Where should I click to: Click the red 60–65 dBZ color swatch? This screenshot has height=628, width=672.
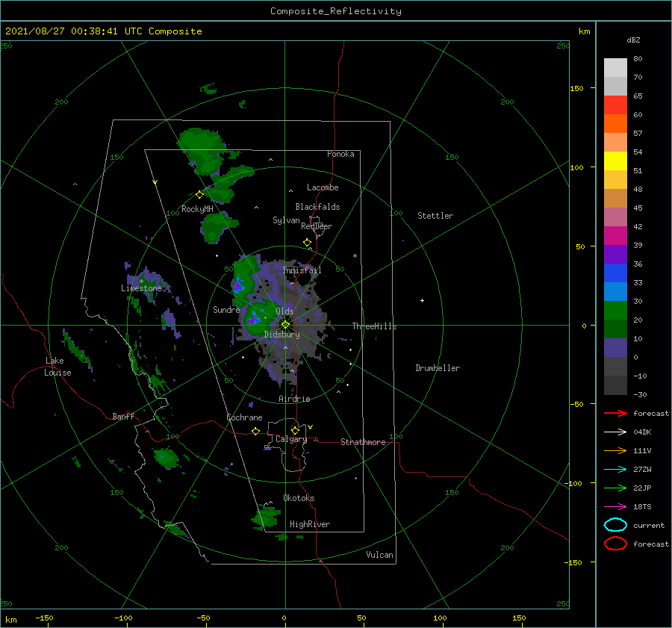pyautogui.click(x=615, y=105)
